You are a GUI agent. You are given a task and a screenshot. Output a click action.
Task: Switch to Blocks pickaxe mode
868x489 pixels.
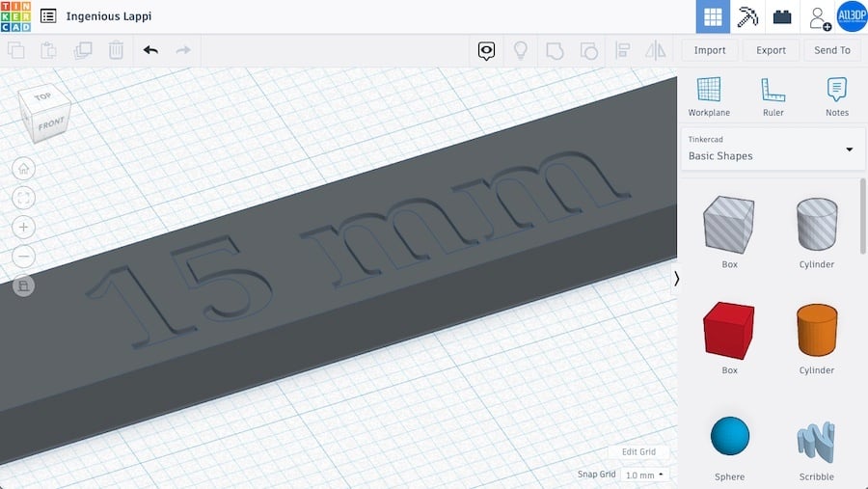pos(747,16)
